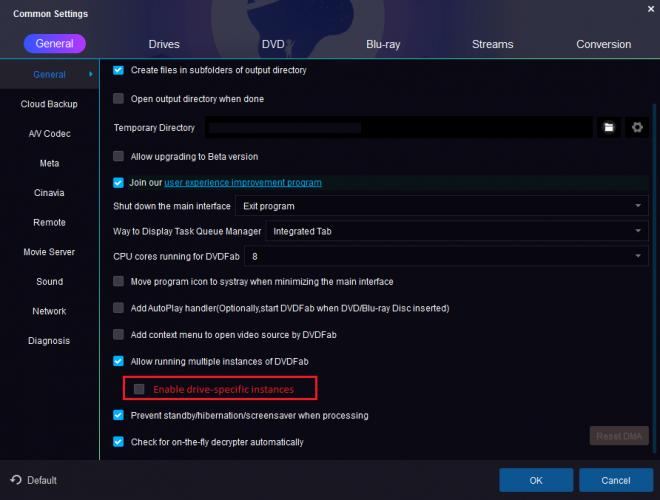660x500 pixels.
Task: Open Shut down the main interface dropdown
Action: [x=442, y=206]
